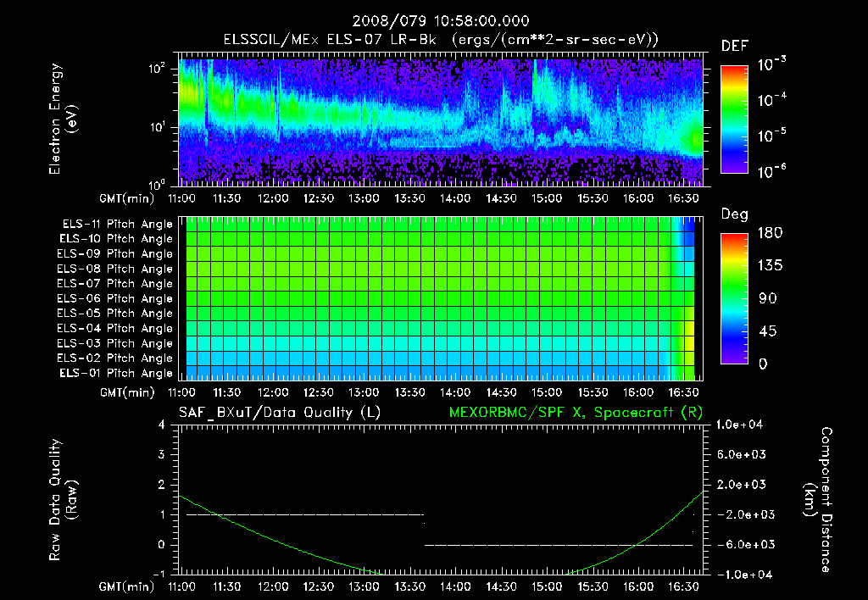This screenshot has width=868, height=600.
Task: Click the timestamp title 2008/079 10:58:00.000
Action: 441,21
